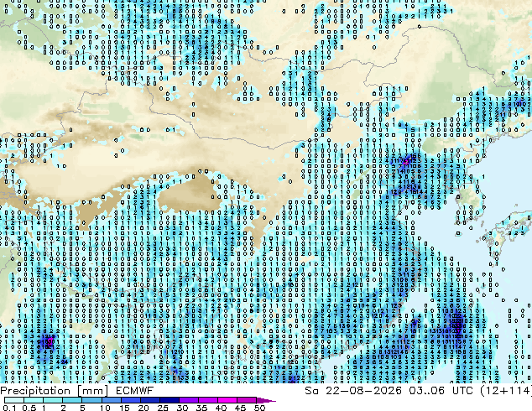Click the 'Precipitation' title word
The width and height of the screenshot is (532, 411).
(x=35, y=391)
